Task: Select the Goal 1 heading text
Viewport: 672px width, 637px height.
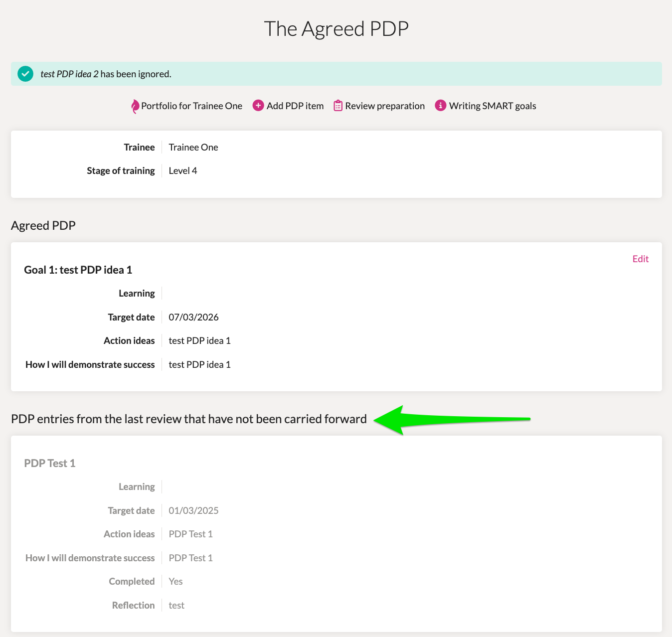Action: [78, 270]
